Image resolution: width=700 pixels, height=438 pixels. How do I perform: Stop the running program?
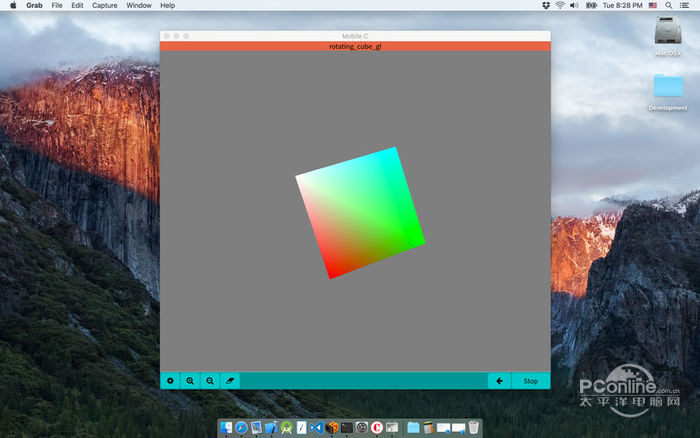click(x=531, y=381)
